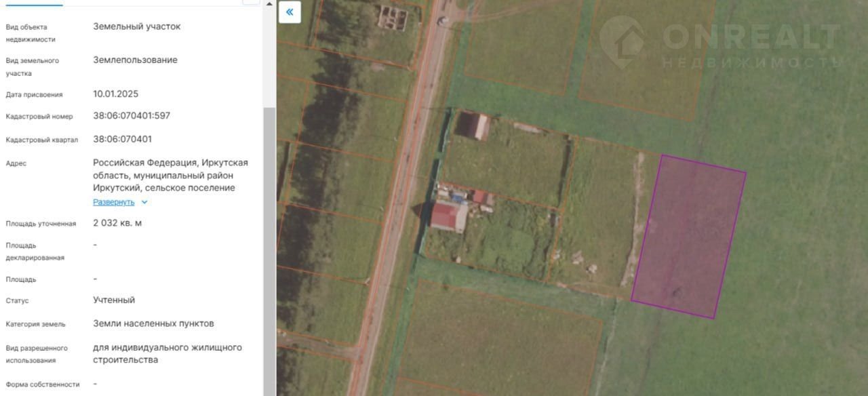Click the chevron beside Развернуть
The height and width of the screenshot is (396, 868).
[x=144, y=202]
